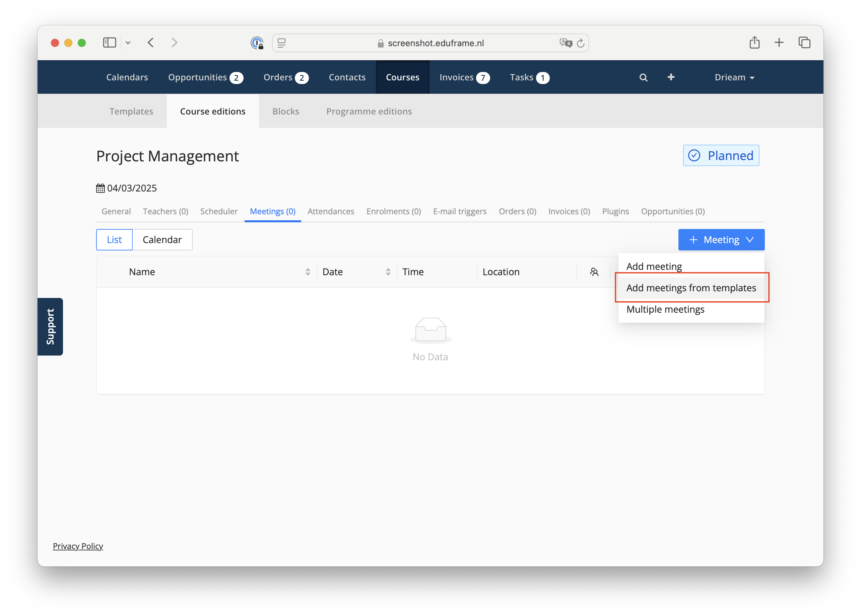Viewport: 861px width, 616px height.
Task: Go back with the browser back arrow
Action: click(151, 43)
